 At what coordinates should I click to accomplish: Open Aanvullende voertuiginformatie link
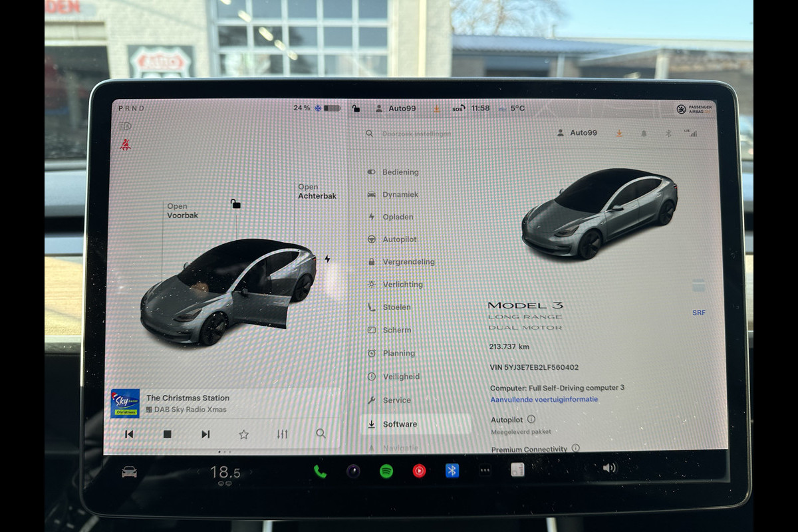[544, 400]
